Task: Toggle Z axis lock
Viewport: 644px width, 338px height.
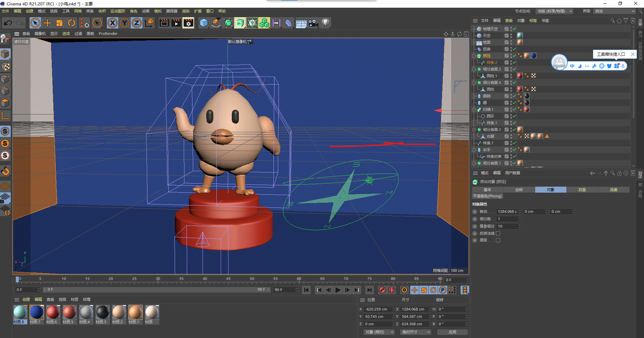Action: click(x=136, y=23)
